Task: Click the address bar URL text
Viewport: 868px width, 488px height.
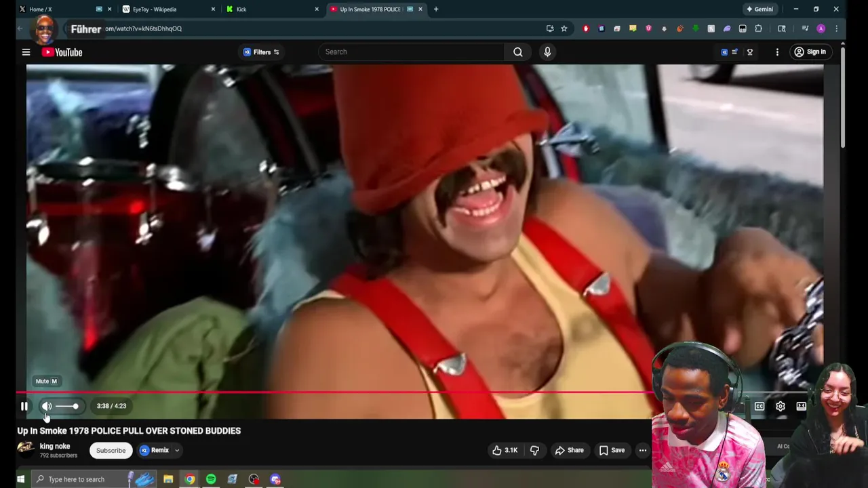Action: click(143, 28)
